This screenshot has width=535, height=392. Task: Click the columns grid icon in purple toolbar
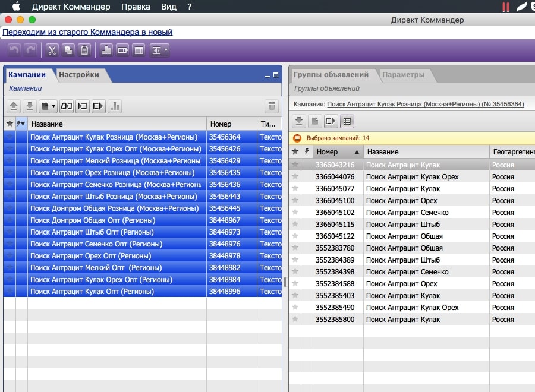coord(139,50)
